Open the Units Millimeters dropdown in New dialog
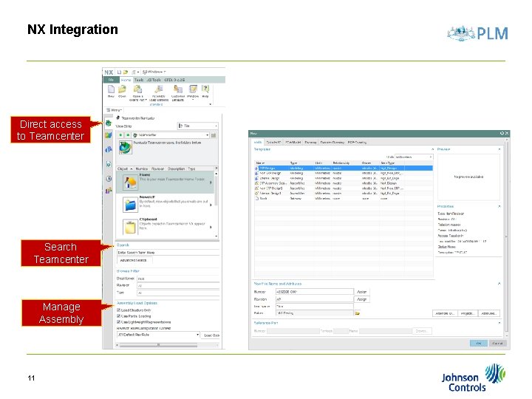Screen dimensions: 532x399 [x=414, y=157]
